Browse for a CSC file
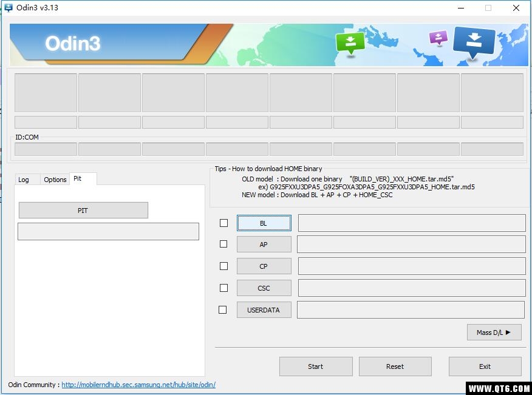The width and height of the screenshot is (532, 395). point(264,288)
